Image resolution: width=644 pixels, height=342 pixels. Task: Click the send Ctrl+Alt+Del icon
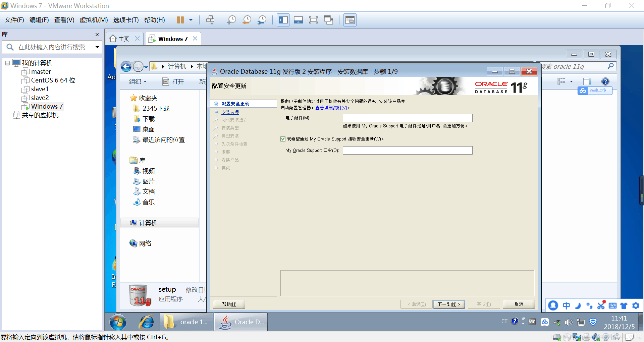tap(210, 20)
